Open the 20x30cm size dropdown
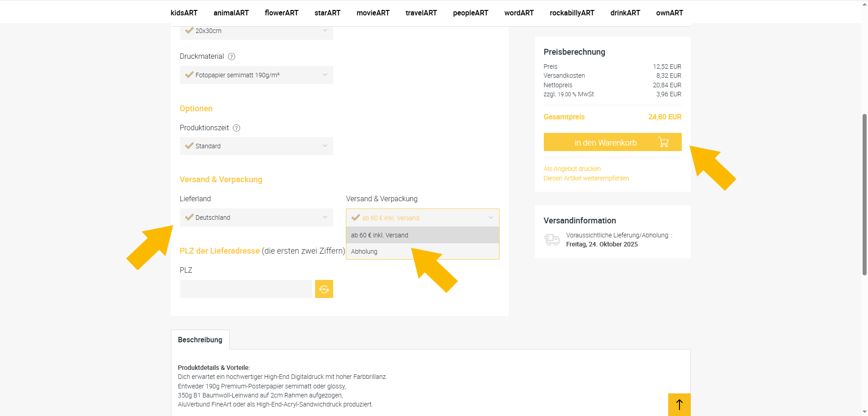 [256, 31]
